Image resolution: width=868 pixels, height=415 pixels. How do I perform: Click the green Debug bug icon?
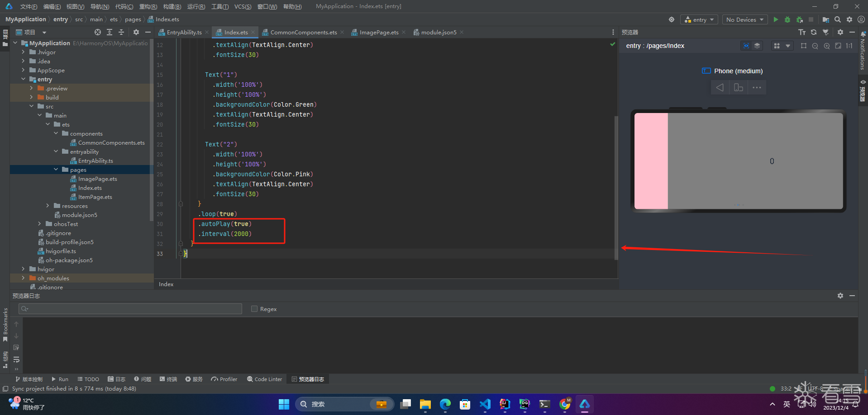click(x=787, y=19)
